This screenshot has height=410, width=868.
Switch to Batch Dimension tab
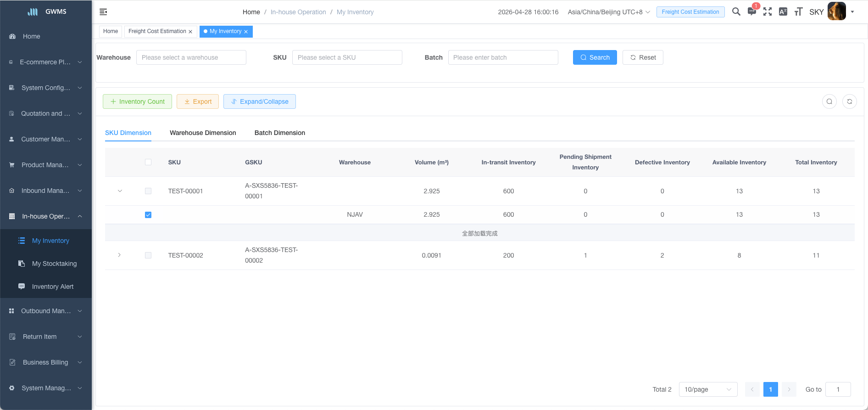point(280,133)
